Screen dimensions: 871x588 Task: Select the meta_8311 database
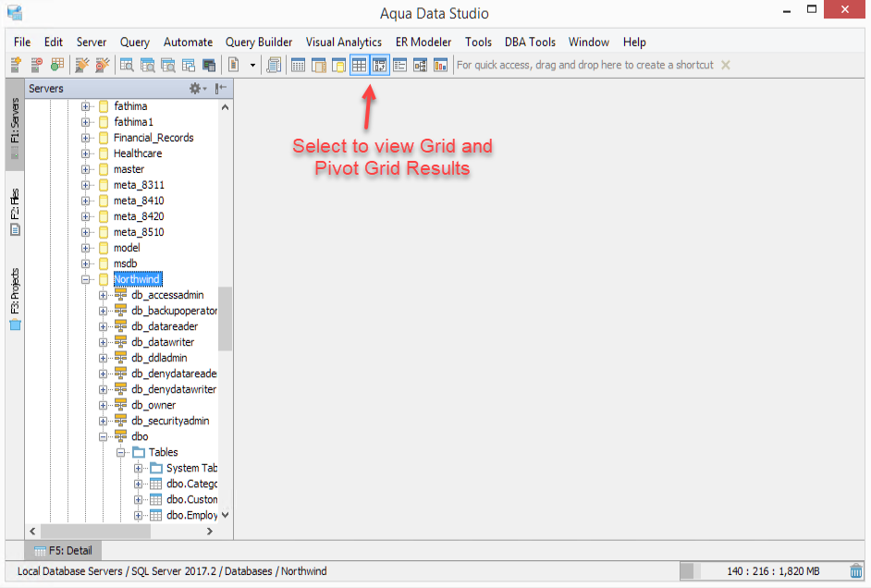(139, 185)
